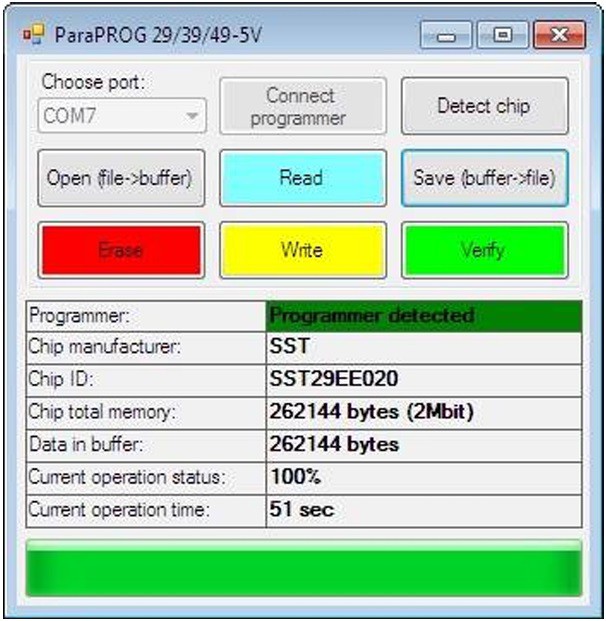The height and width of the screenshot is (621, 606).
Task: Open the COM7 port dropdown
Action: tap(122, 115)
